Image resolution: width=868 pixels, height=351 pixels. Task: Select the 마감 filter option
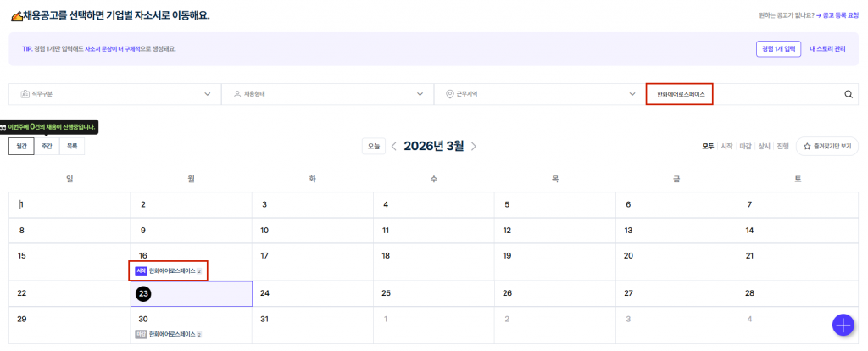[746, 146]
